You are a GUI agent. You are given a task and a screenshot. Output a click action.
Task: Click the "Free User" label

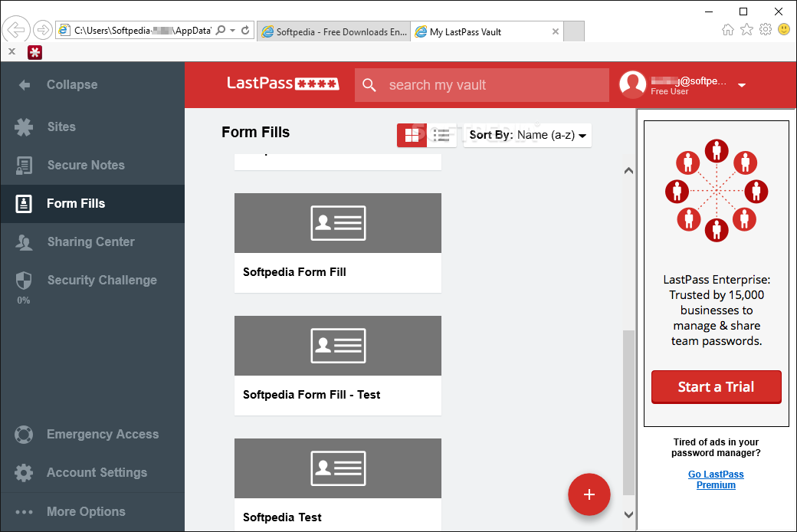coord(670,91)
